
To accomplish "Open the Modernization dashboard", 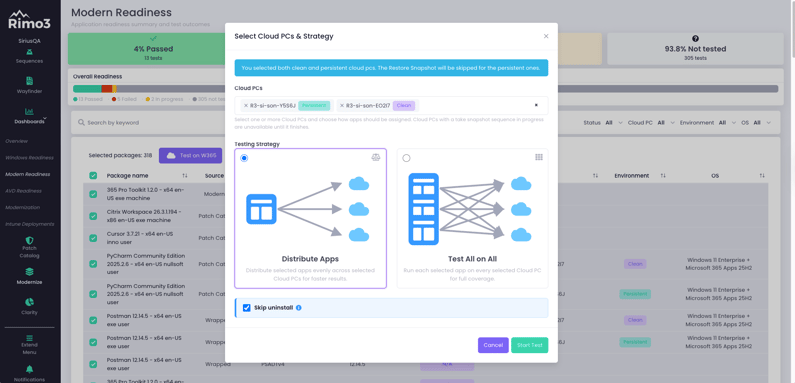I will 23,207.
